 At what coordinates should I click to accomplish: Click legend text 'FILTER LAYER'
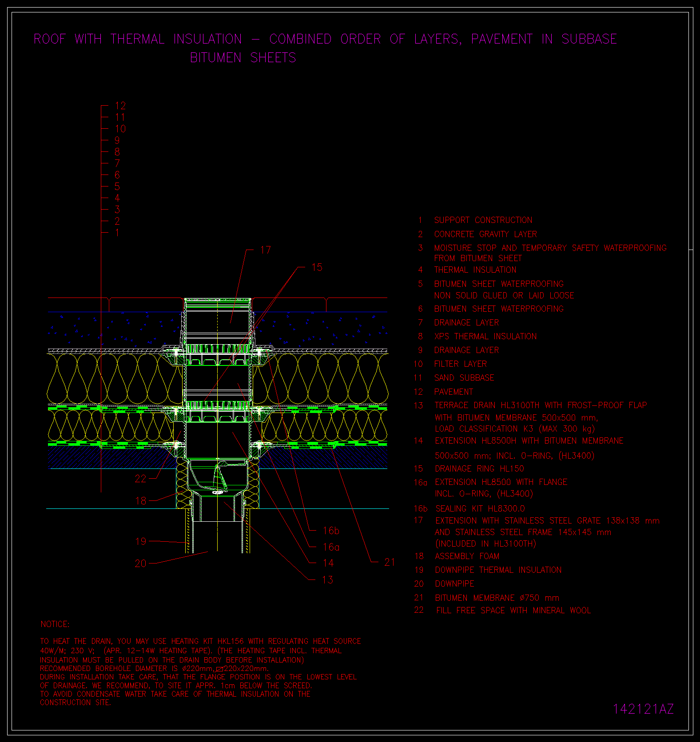(x=461, y=364)
